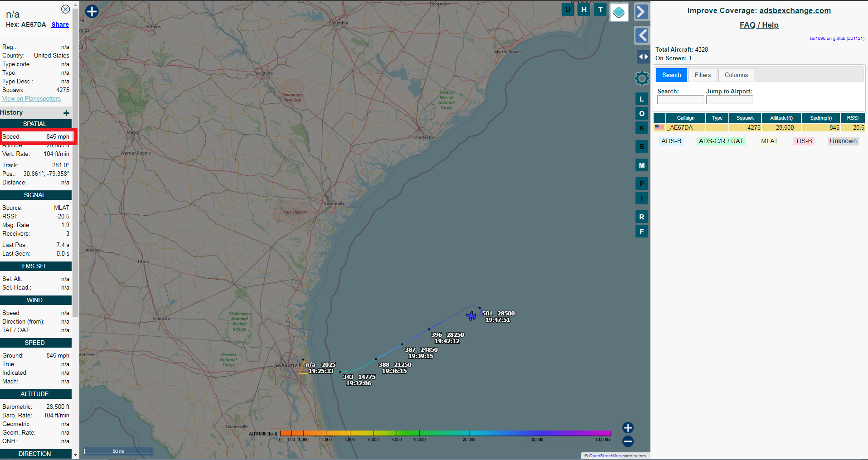Select the blue aircraft icon on the map
Image resolution: width=868 pixels, height=460 pixels.
tap(471, 315)
